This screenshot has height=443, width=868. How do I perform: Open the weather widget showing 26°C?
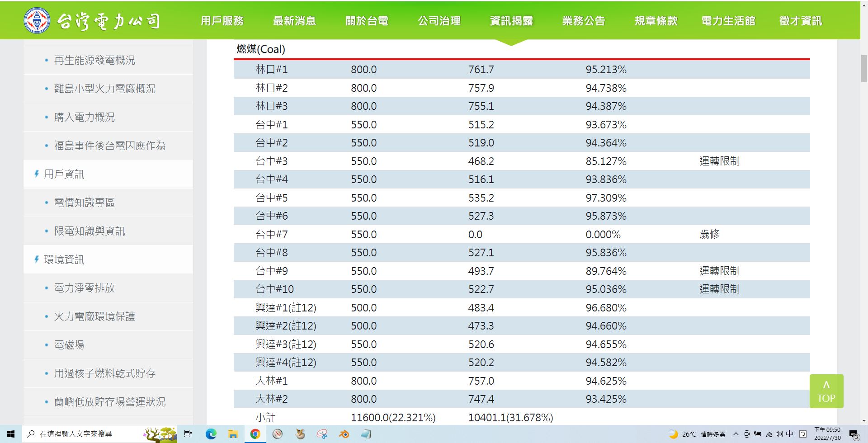tap(697, 434)
